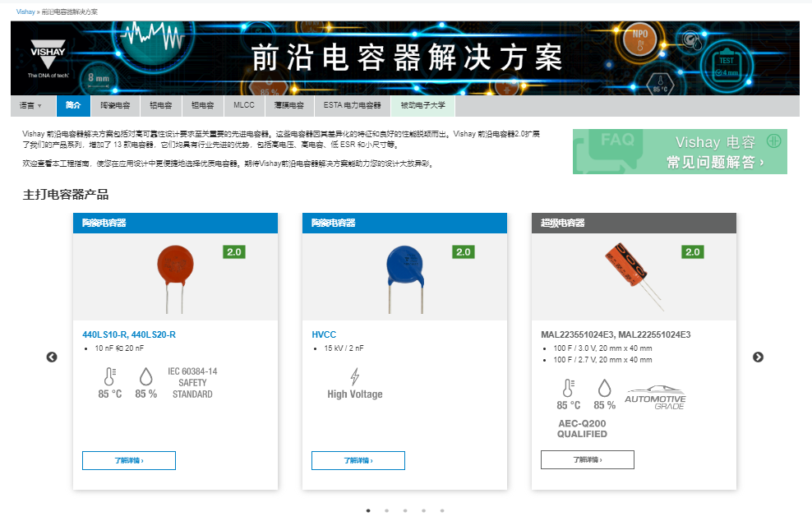Image resolution: width=812 pixels, height=521 pixels.
Task: Click the 2.0 badge on the supercapacitor card
Action: (x=693, y=251)
